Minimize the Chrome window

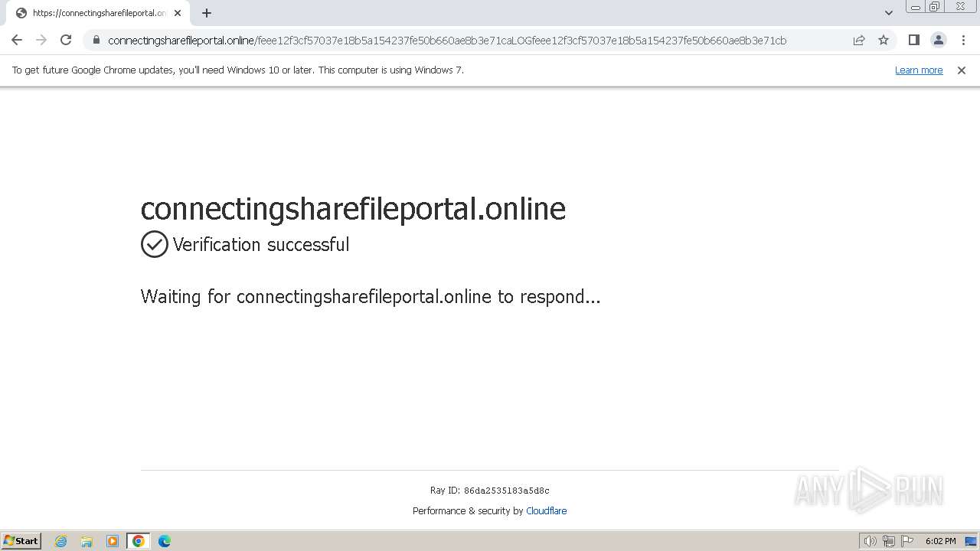pos(916,7)
